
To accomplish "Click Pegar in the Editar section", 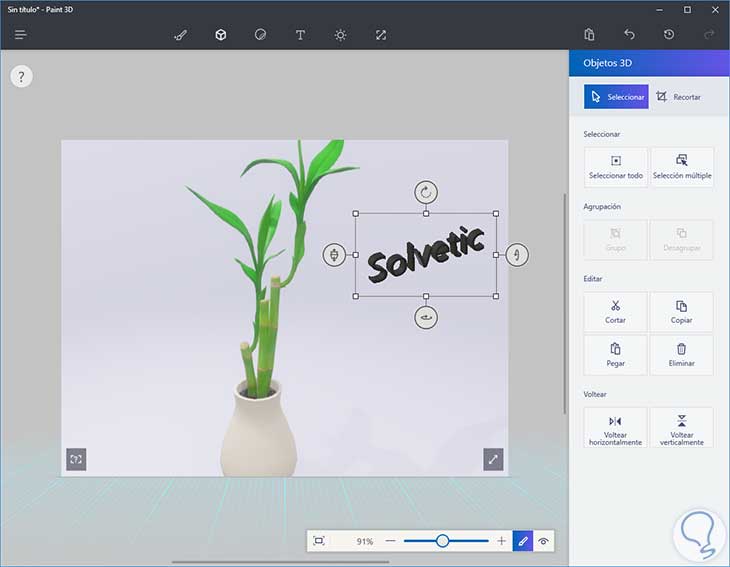I will coord(615,355).
